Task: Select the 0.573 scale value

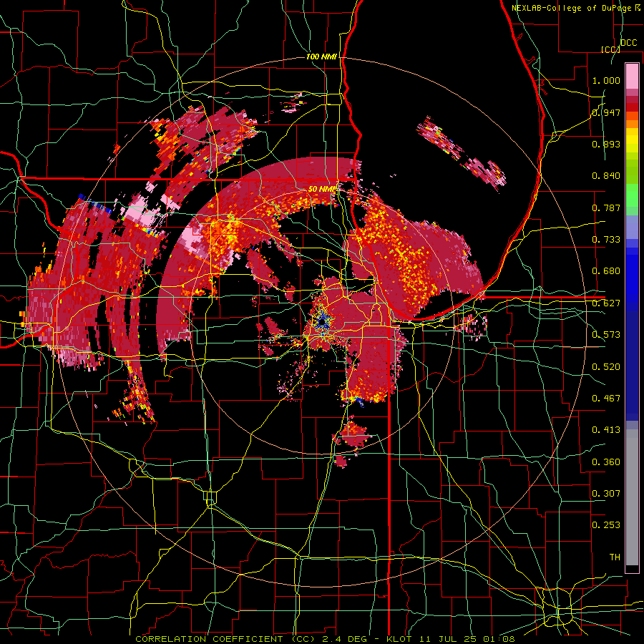Action: pos(606,335)
